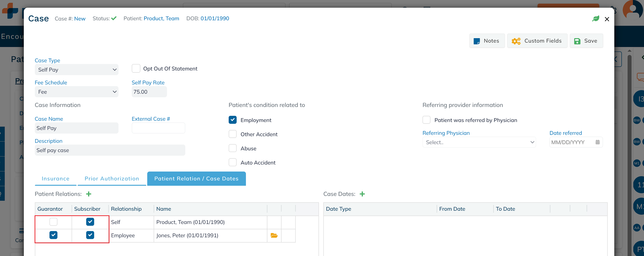The height and width of the screenshot is (256, 644).
Task: Click the Notes button
Action: coord(487,41)
